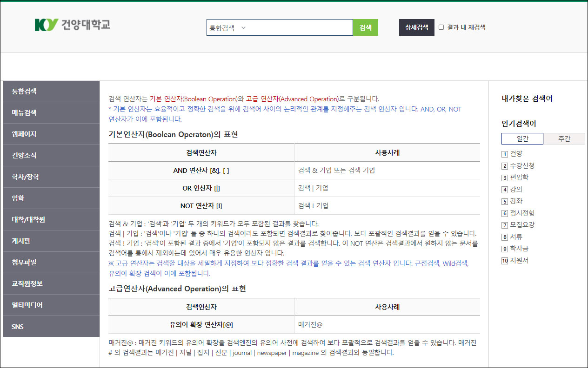Switch to the 주간 popular keywords tab
This screenshot has height=368, width=588.
pyautogui.click(x=564, y=138)
